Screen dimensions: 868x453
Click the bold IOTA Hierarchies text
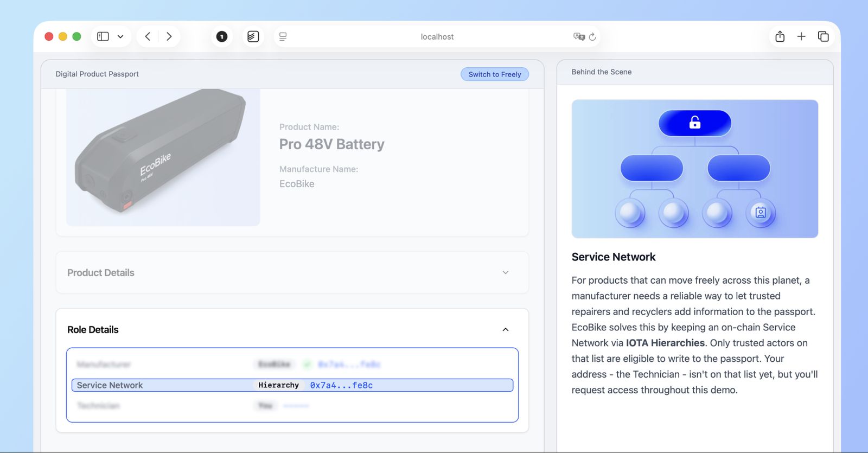click(665, 343)
